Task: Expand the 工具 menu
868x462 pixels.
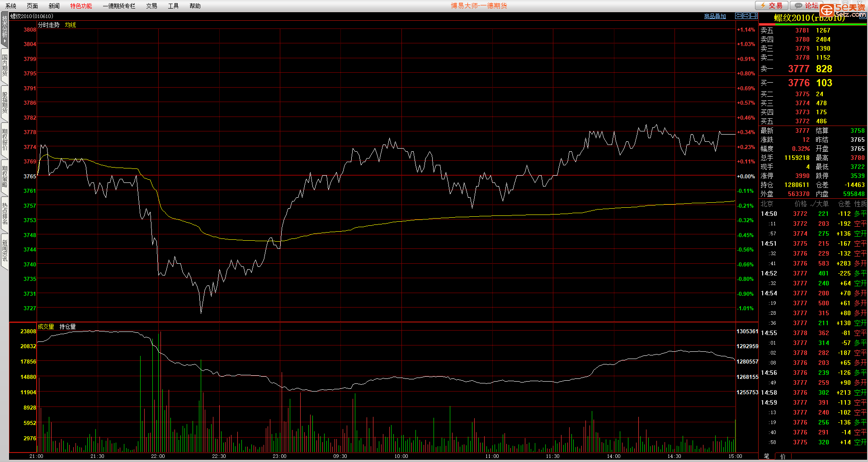Action: click(x=173, y=6)
